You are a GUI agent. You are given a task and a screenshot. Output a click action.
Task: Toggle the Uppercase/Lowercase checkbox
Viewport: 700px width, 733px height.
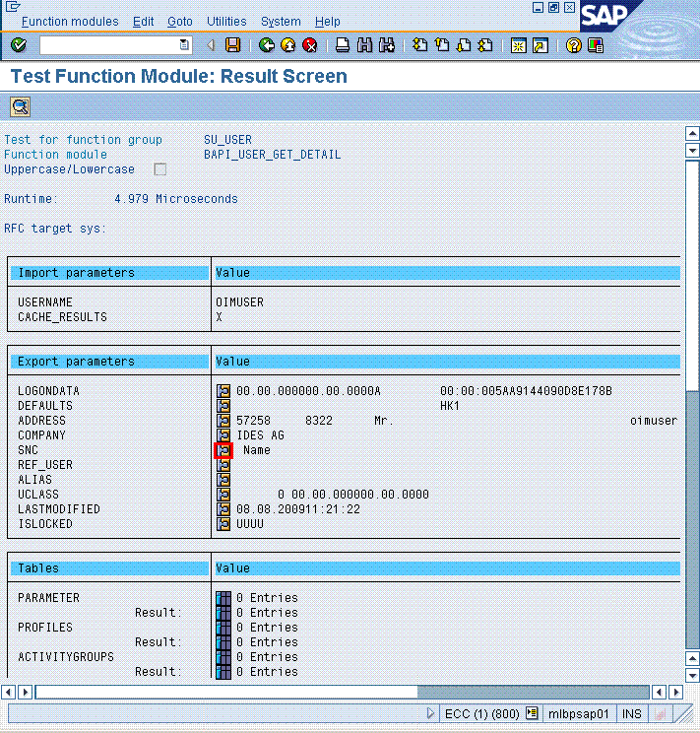point(160,169)
